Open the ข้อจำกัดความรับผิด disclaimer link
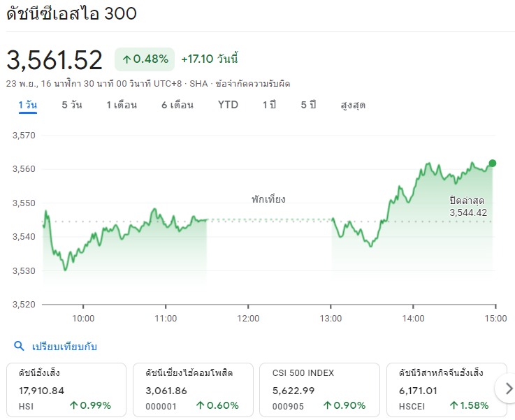The width and height of the screenshot is (515, 420). tap(253, 83)
